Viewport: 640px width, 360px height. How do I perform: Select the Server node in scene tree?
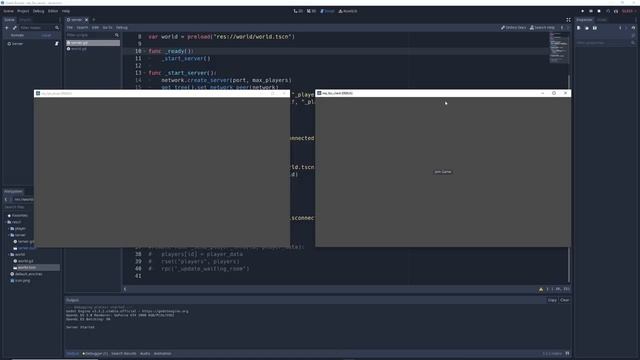[17, 44]
